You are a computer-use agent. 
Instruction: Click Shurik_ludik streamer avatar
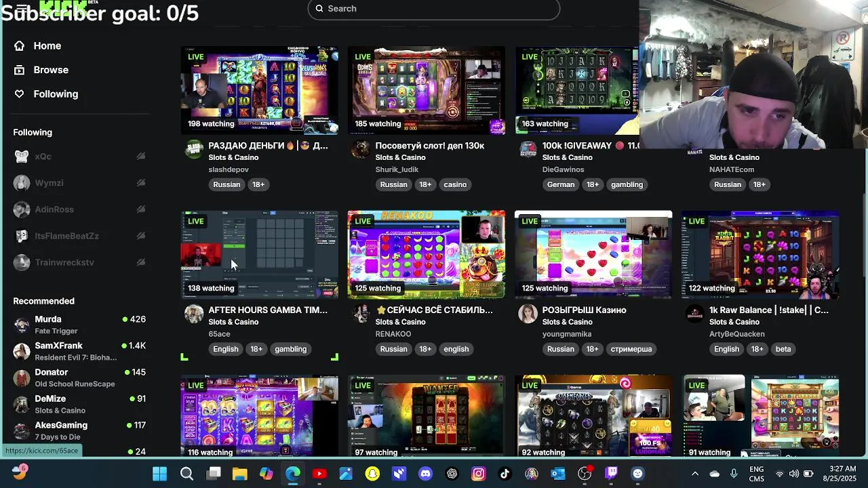click(361, 149)
